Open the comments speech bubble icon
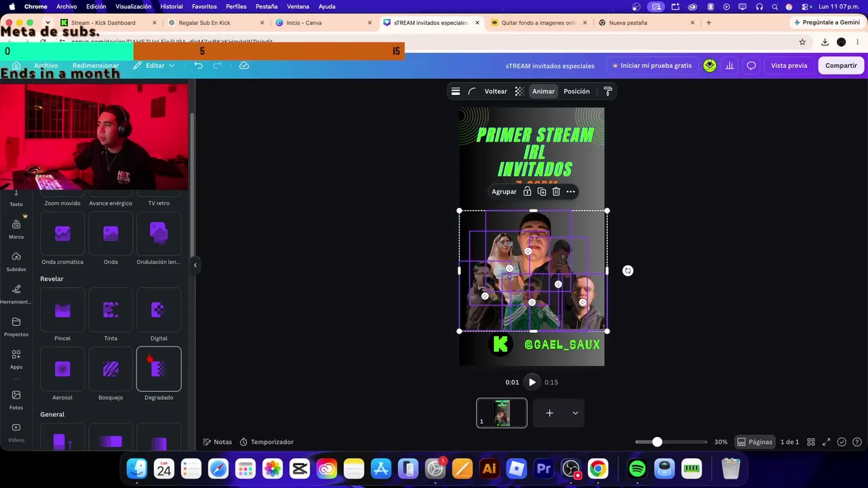The width and height of the screenshot is (868, 488). coord(751,66)
